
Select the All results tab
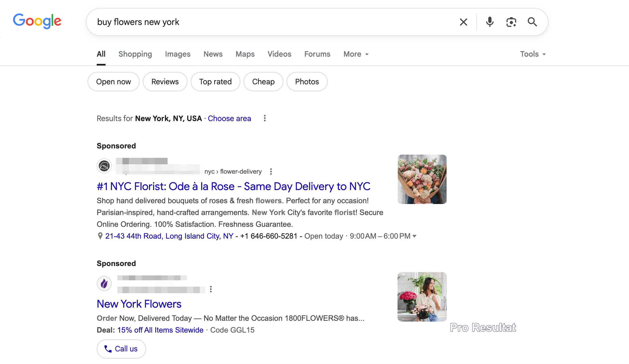(101, 54)
